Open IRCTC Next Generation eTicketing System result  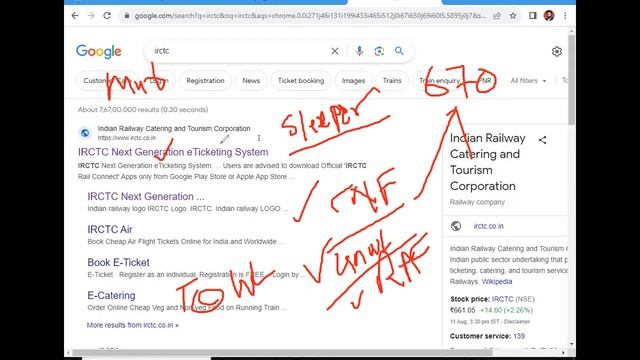(x=173, y=152)
